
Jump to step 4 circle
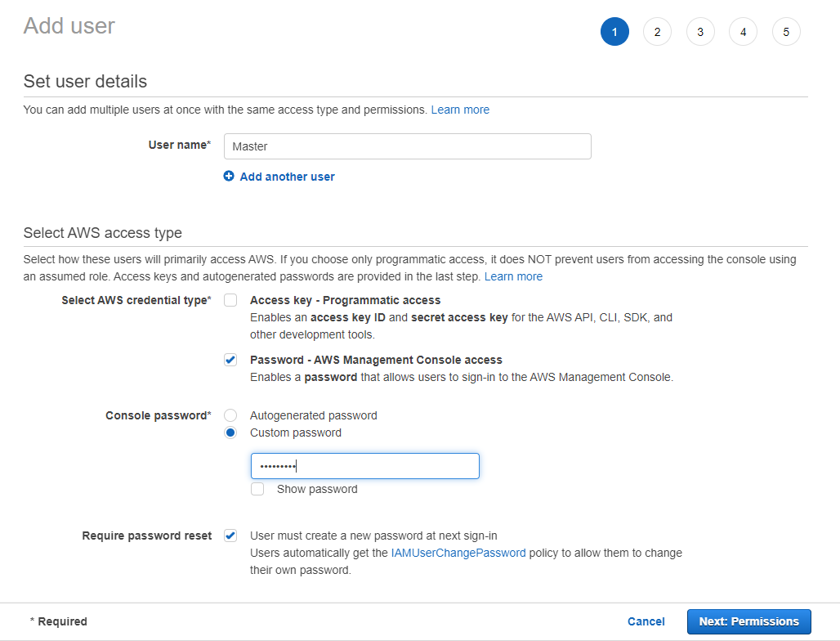pyautogui.click(x=743, y=32)
